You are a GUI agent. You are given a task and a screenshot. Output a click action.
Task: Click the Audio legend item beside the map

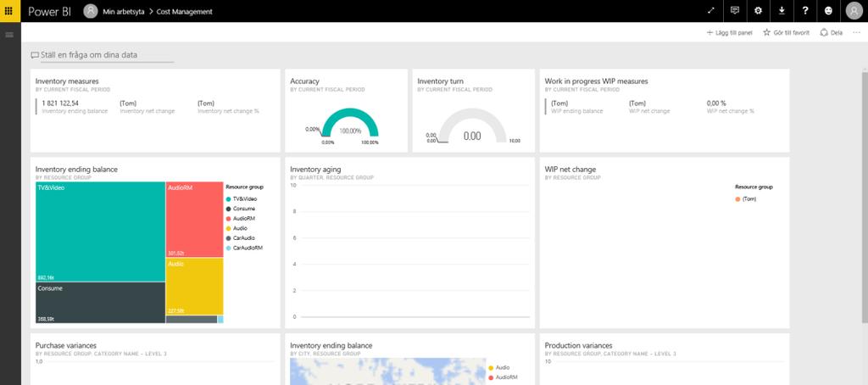(498, 367)
